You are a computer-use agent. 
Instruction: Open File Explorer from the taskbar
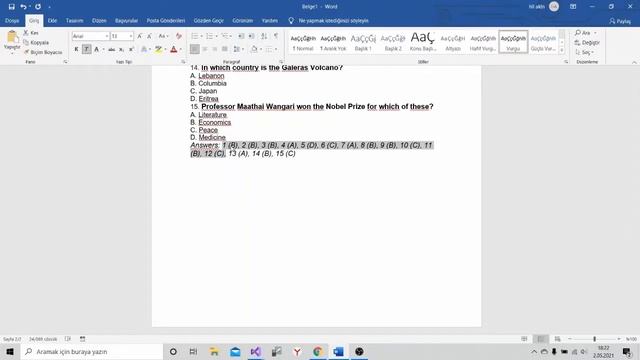214,351
